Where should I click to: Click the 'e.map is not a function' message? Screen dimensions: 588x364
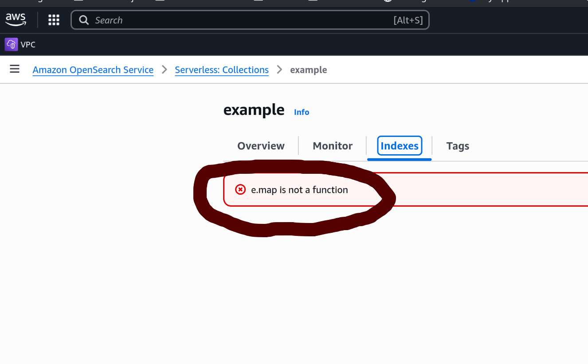[x=299, y=190]
